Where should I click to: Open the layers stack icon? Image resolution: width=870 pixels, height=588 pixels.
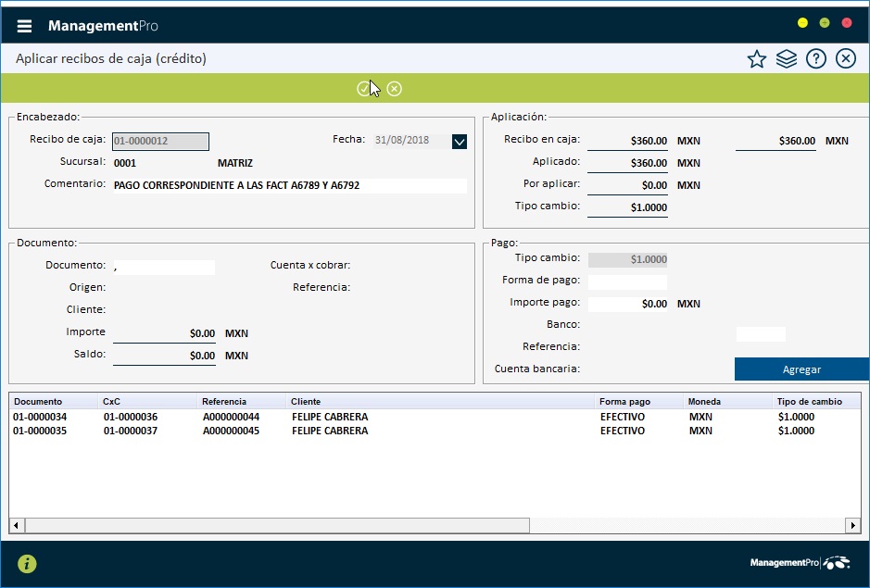pos(787,59)
